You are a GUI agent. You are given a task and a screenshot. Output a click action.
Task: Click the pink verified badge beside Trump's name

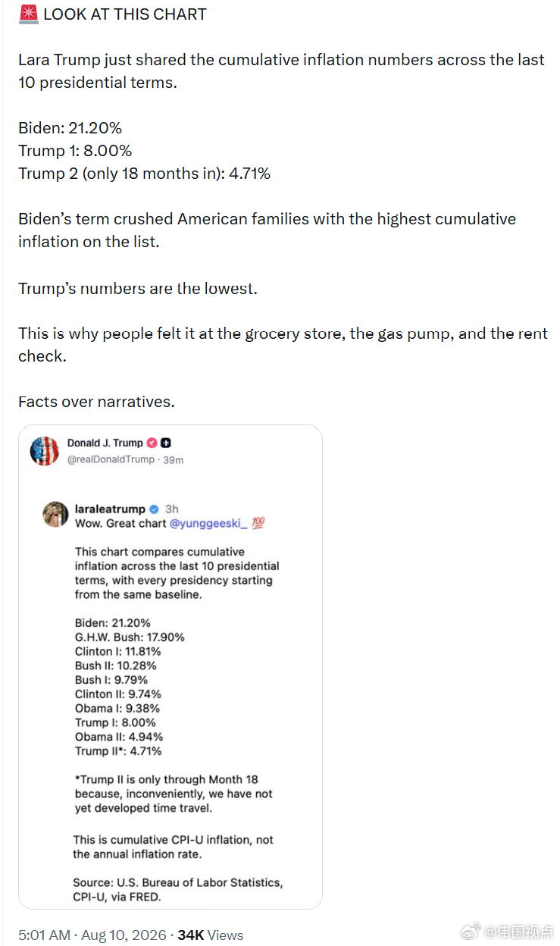tap(152, 443)
